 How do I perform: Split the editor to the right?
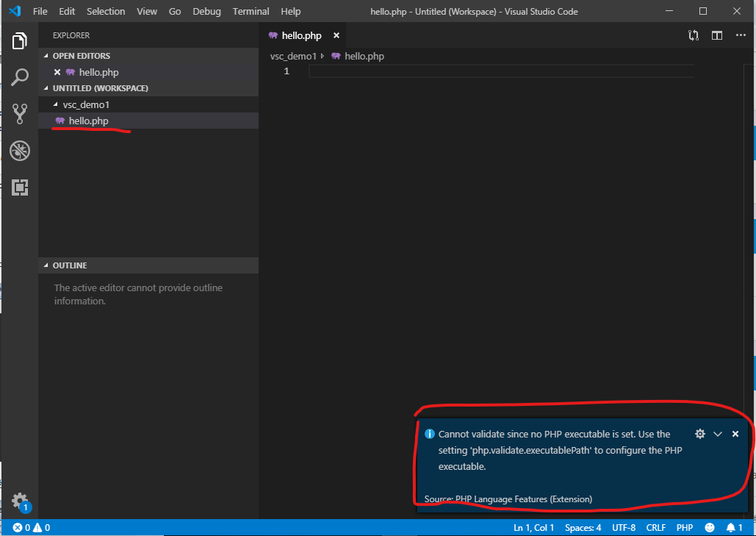click(717, 35)
